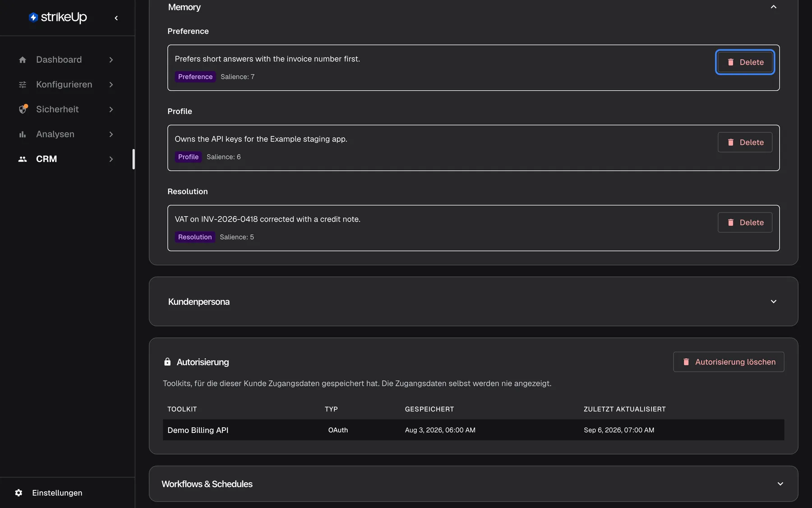Image resolution: width=812 pixels, height=508 pixels.
Task: Click the purple Preference tag
Action: click(x=195, y=77)
